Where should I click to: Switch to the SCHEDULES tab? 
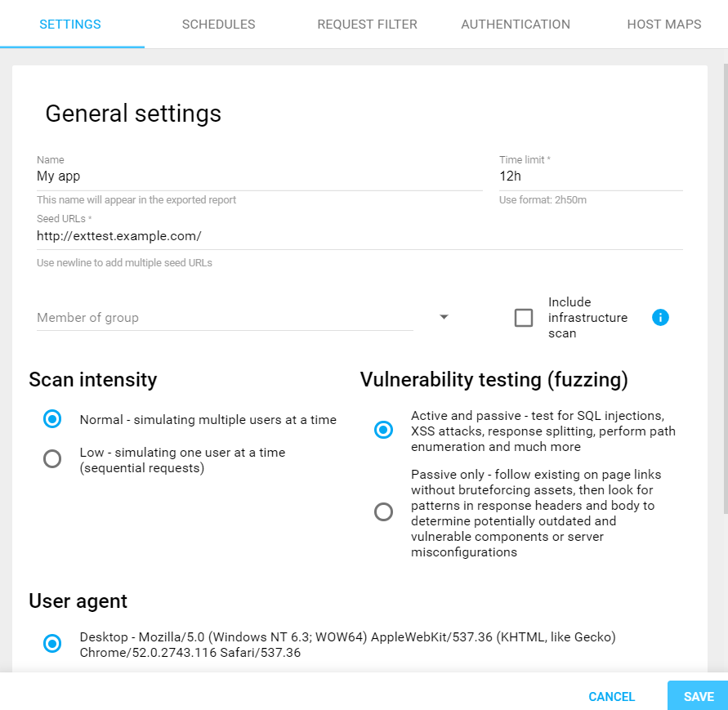click(218, 24)
